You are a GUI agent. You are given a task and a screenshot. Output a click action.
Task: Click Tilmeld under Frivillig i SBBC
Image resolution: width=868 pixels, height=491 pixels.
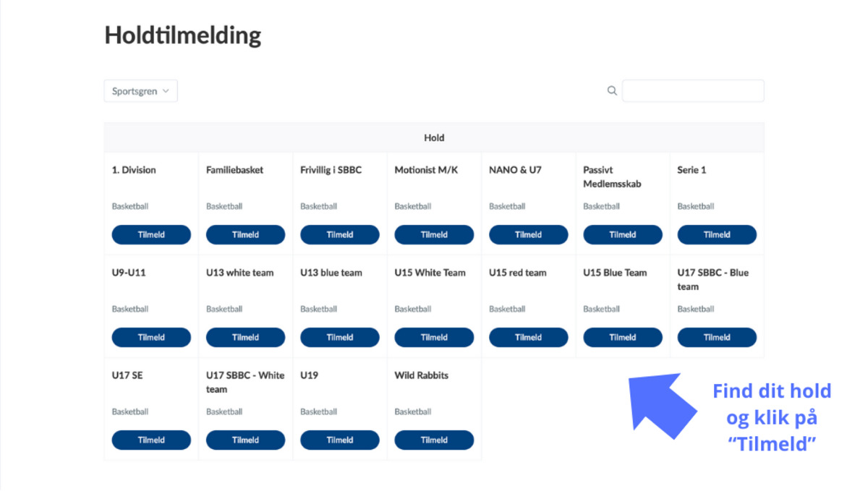pos(340,234)
